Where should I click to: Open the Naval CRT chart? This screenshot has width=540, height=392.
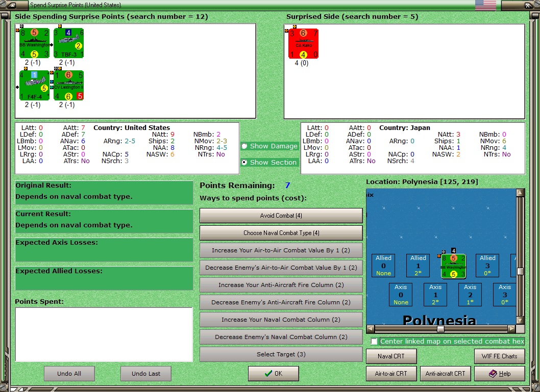[x=391, y=356]
